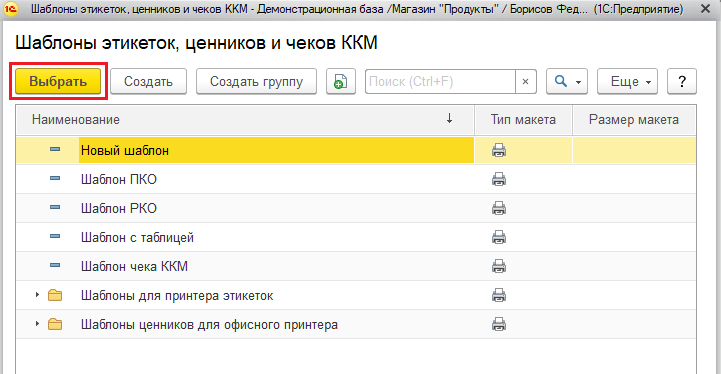Click the Создать button
This screenshot has height=374, width=721.
pyautogui.click(x=148, y=81)
